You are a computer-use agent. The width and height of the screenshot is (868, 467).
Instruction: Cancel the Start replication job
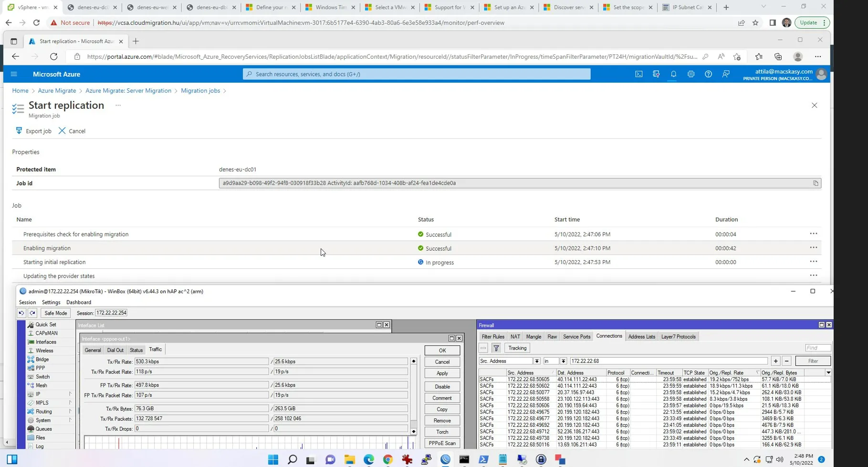pyautogui.click(x=72, y=131)
